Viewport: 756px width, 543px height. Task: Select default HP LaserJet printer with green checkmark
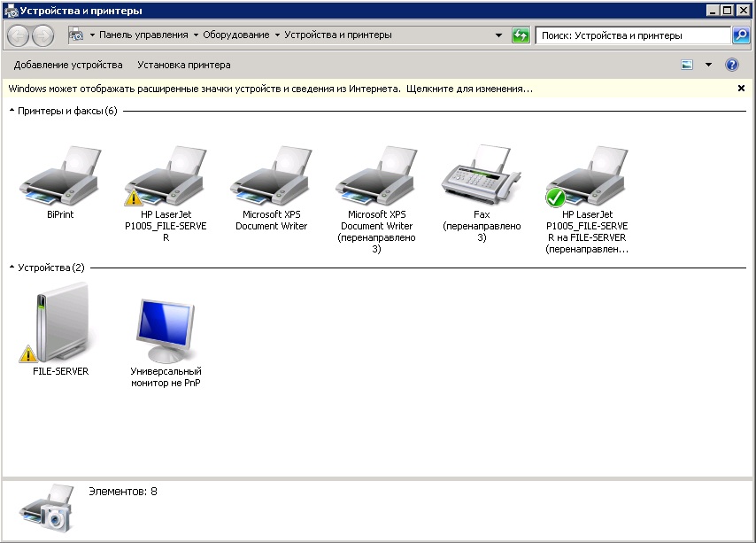tap(587, 175)
